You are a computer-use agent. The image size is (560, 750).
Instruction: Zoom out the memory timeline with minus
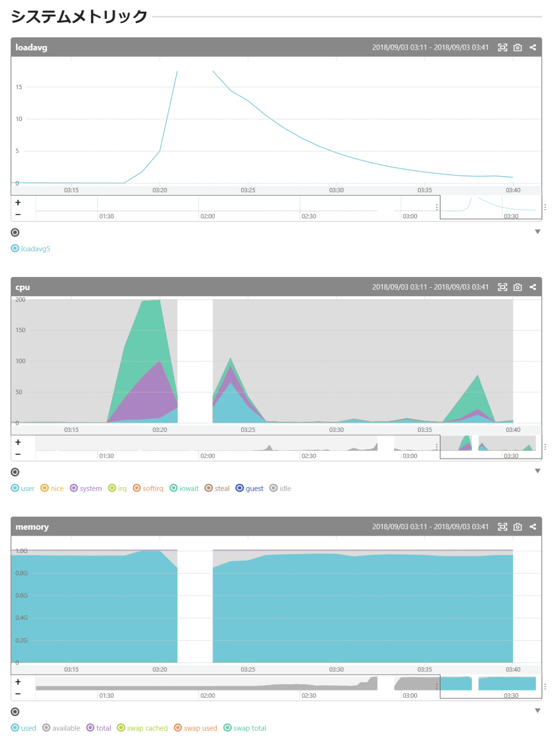point(18,693)
